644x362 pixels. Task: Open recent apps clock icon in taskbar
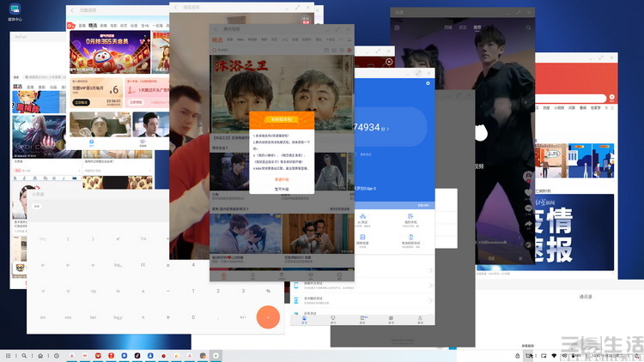click(57, 356)
